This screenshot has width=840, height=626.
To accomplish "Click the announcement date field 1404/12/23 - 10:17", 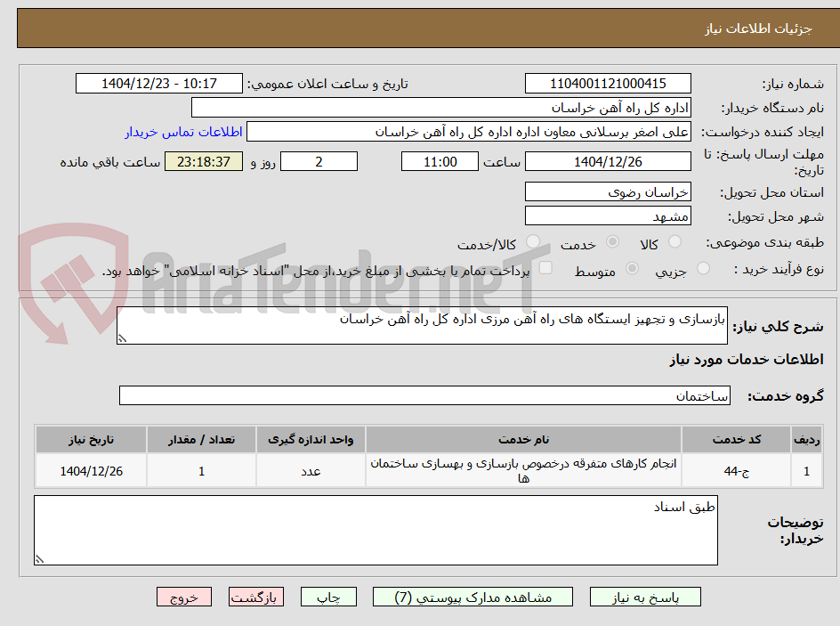I will tap(159, 84).
